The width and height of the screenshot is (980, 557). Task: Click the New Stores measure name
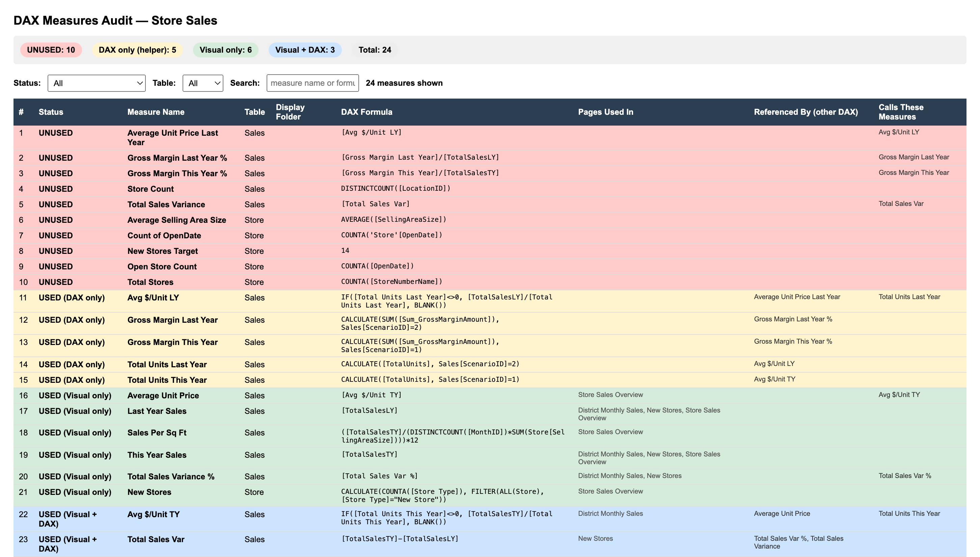pyautogui.click(x=149, y=492)
